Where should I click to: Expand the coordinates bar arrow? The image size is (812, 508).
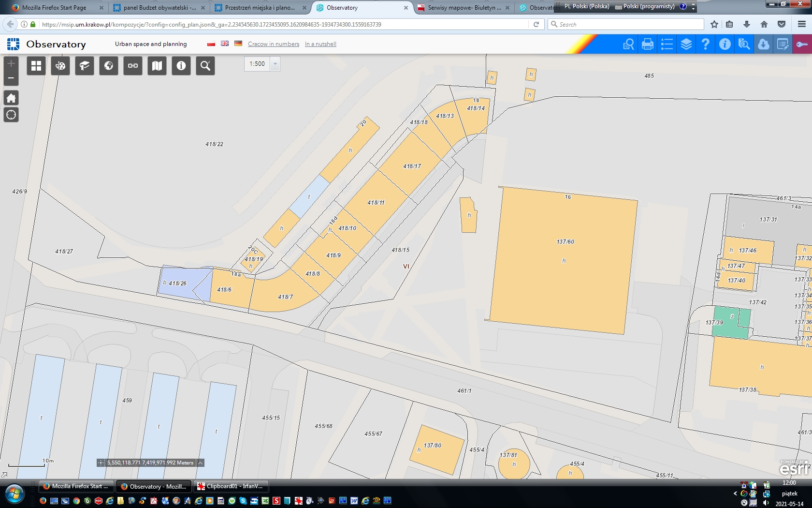tap(201, 463)
